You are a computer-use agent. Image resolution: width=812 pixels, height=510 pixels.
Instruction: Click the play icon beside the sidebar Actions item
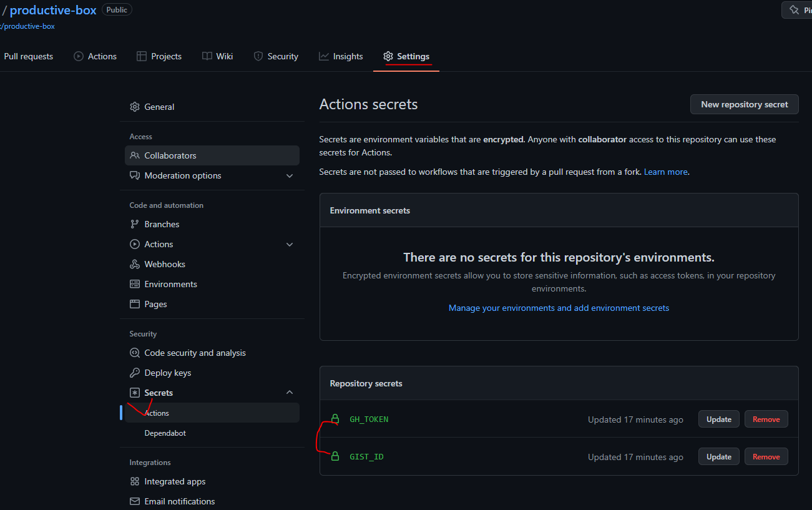[135, 244]
